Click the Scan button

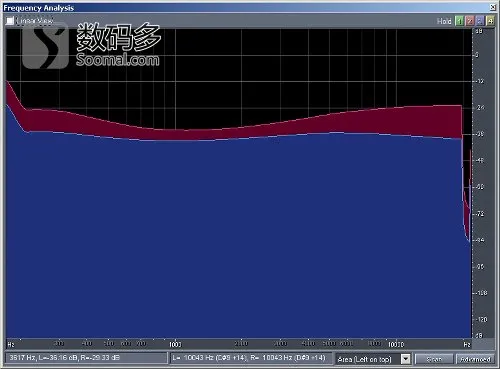(x=434, y=359)
